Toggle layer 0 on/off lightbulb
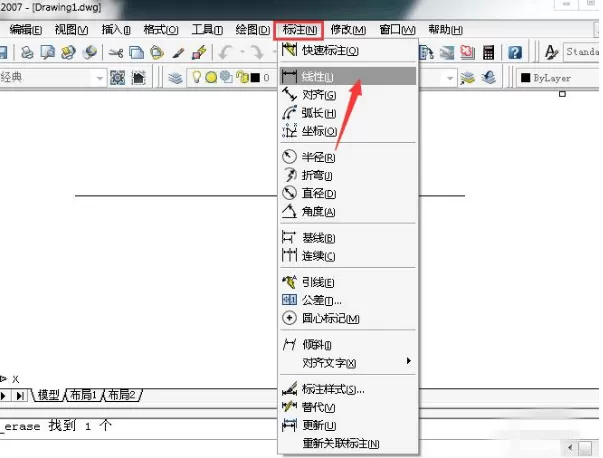 point(197,77)
